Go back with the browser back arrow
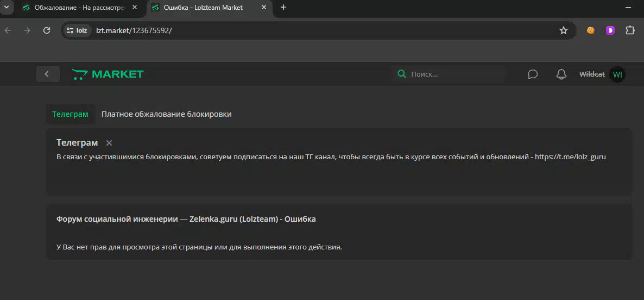 tap(8, 30)
